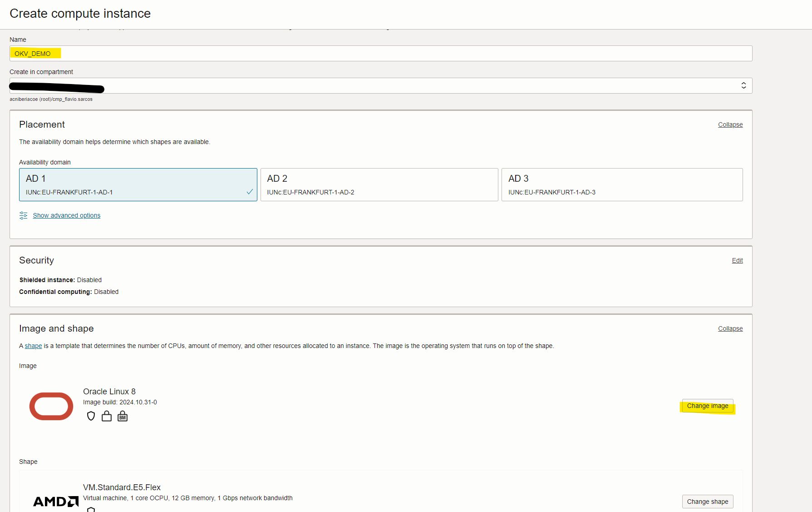Click the BM bare metal icon
Viewport: 812px width, 512px height.
[123, 416]
